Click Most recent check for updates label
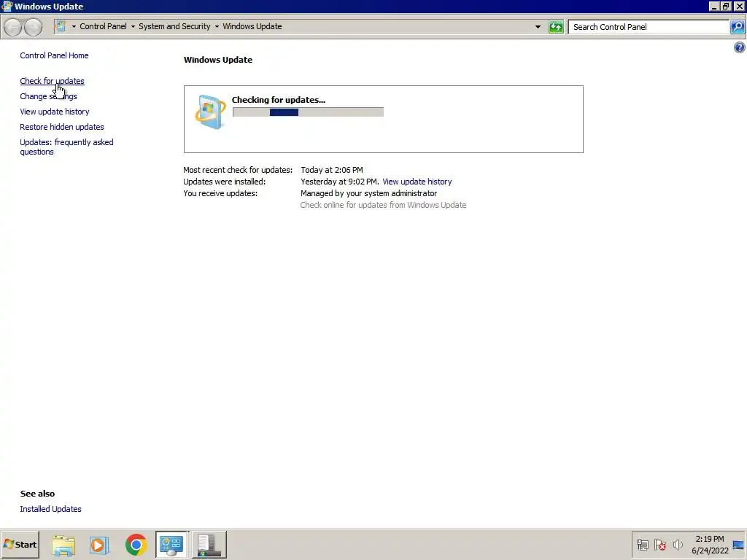 point(238,170)
